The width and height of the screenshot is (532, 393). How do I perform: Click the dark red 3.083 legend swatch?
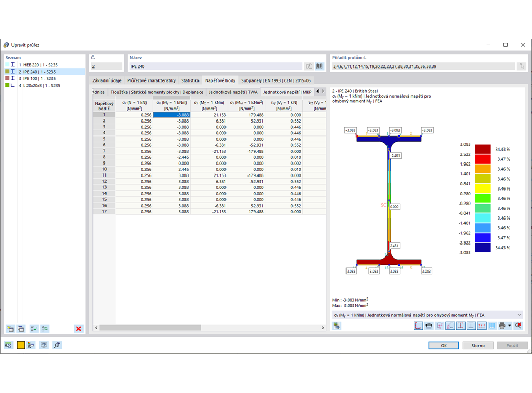pos(483,149)
